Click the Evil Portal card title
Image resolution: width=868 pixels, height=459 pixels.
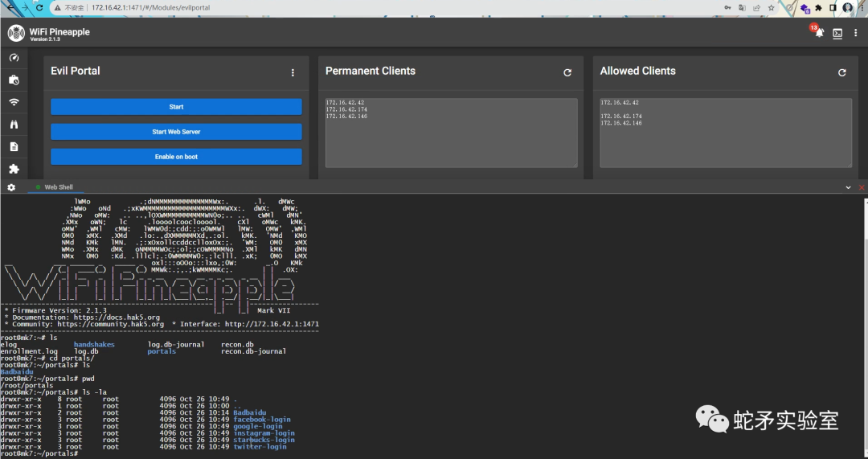(76, 71)
